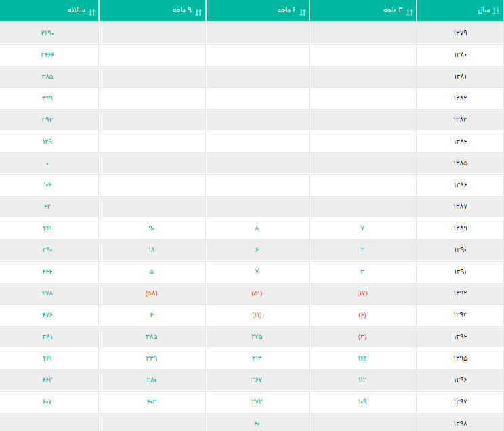Click sort arrows next to ۳ ماهه header
The image size is (504, 431).
pyautogui.click(x=409, y=13)
